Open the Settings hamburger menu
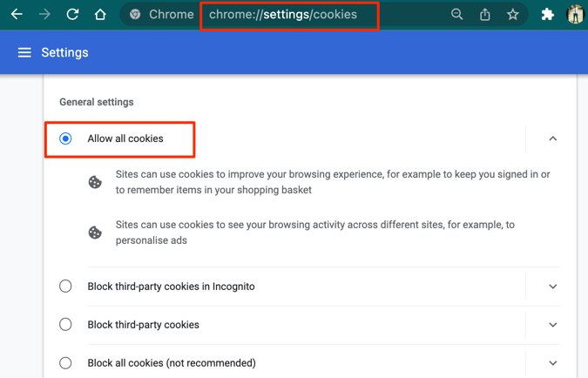588x378 pixels. [x=24, y=52]
